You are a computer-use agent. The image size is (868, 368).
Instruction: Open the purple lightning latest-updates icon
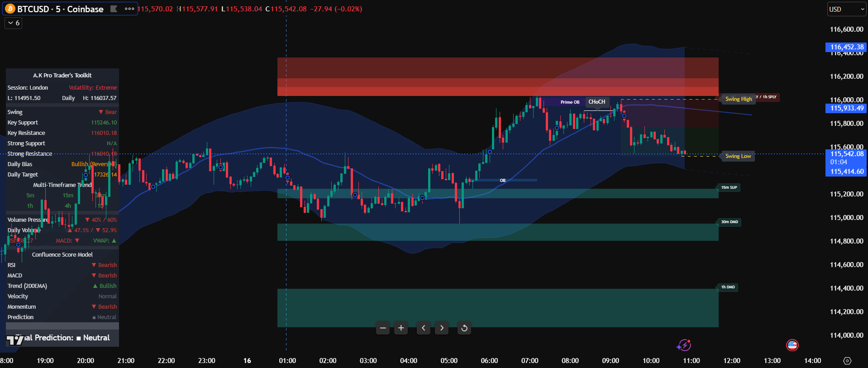tap(683, 345)
